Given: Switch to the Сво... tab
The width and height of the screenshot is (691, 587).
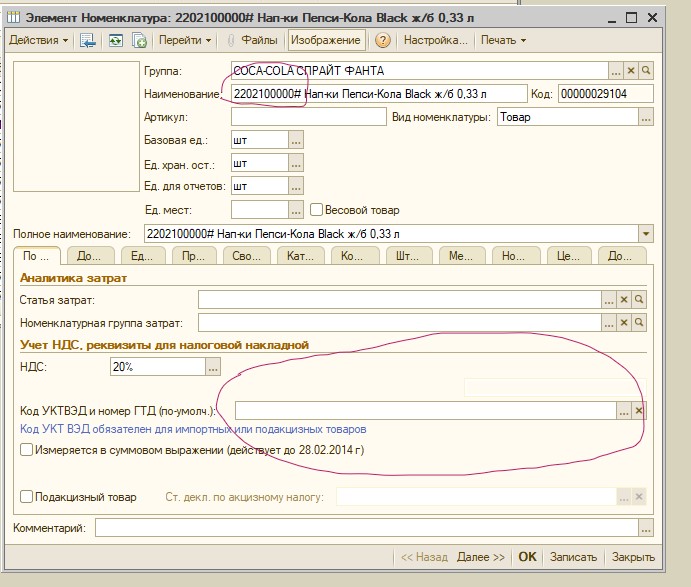Looking at the screenshot, I should coord(247,256).
